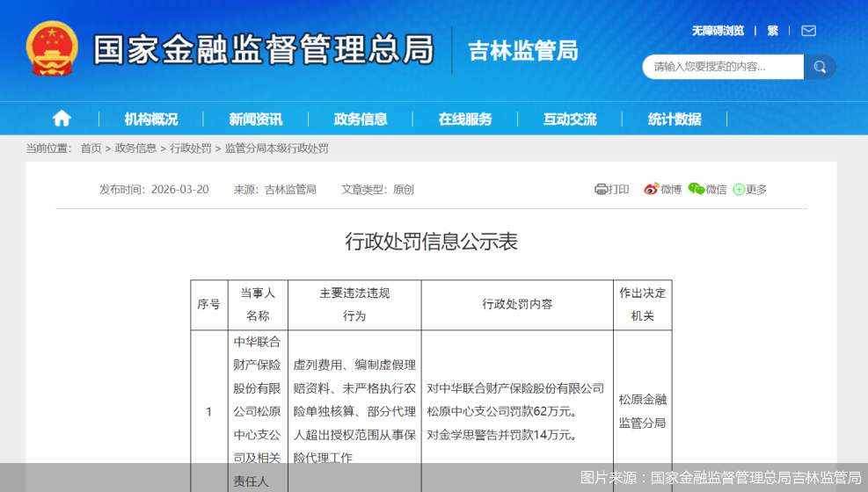Viewport: 868px width, 492px height.
Task: Click the 松原金融监管分局 cell
Action: click(x=642, y=411)
